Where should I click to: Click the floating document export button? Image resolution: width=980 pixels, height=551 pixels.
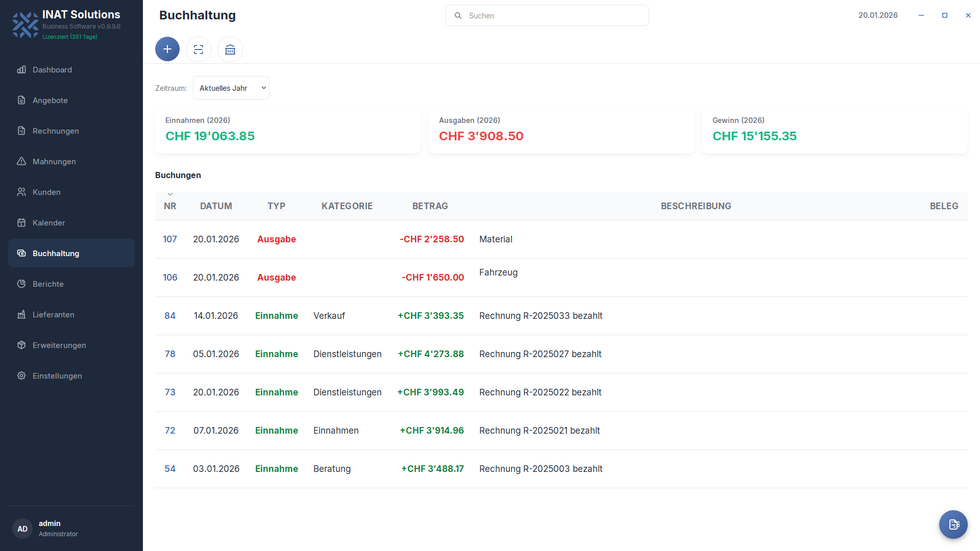(953, 524)
